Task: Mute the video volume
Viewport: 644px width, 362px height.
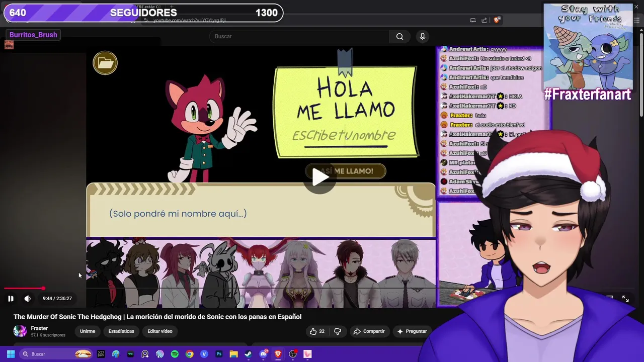Action: click(28, 298)
